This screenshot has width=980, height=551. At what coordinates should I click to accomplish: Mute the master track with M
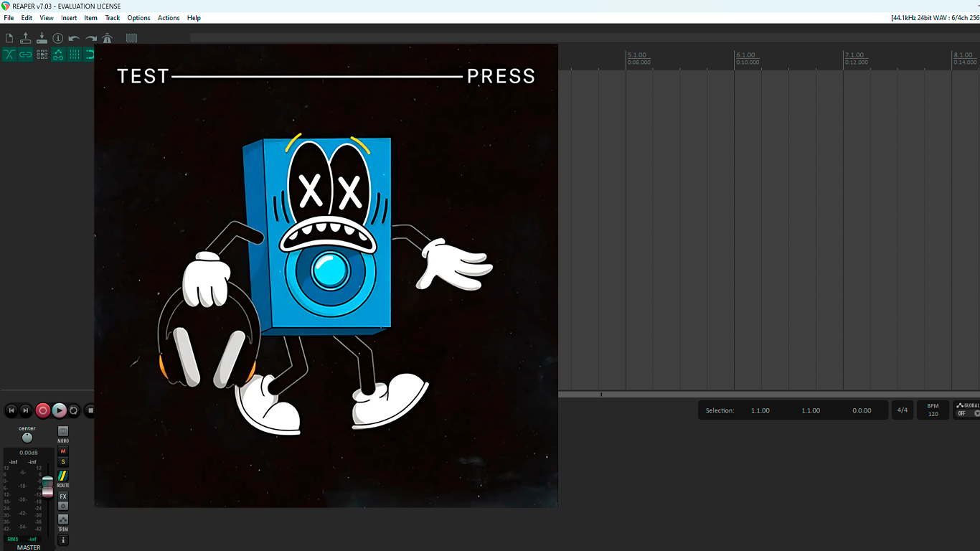pos(63,451)
